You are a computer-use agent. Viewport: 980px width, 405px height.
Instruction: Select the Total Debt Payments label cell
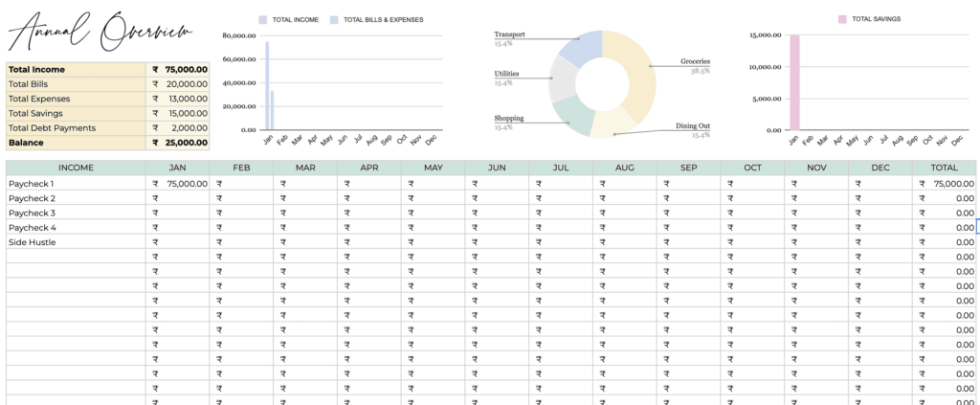(76, 127)
